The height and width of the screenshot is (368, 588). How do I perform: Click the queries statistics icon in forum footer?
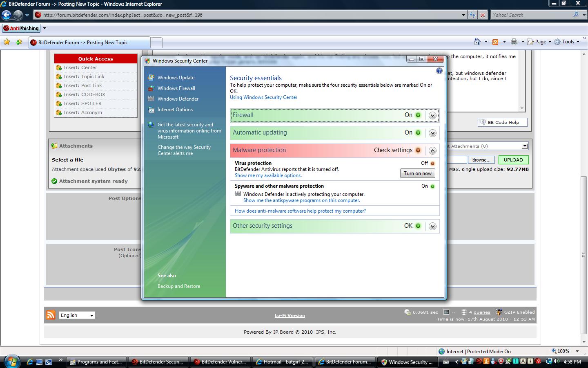[x=464, y=312]
